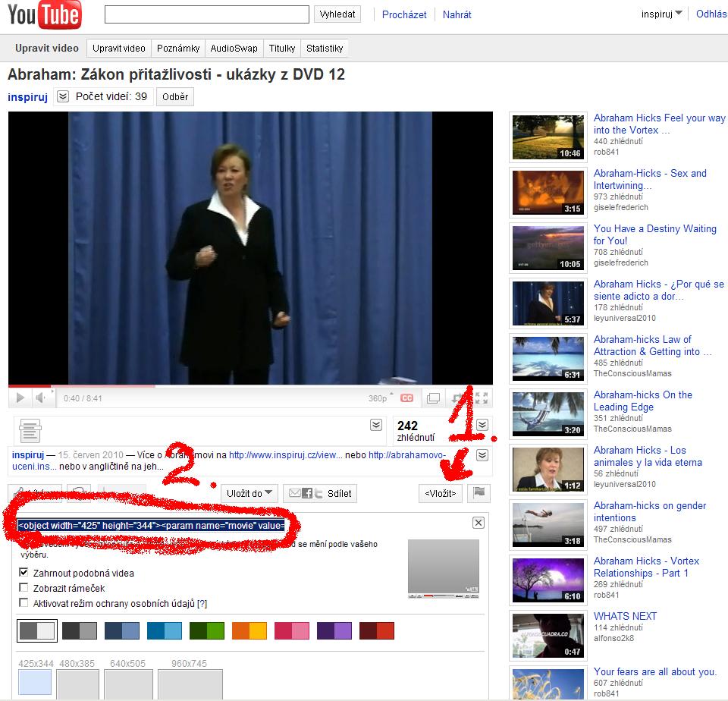Image resolution: width=728 pixels, height=701 pixels.
Task: Click the 'Vyhledat' search button
Action: (337, 14)
